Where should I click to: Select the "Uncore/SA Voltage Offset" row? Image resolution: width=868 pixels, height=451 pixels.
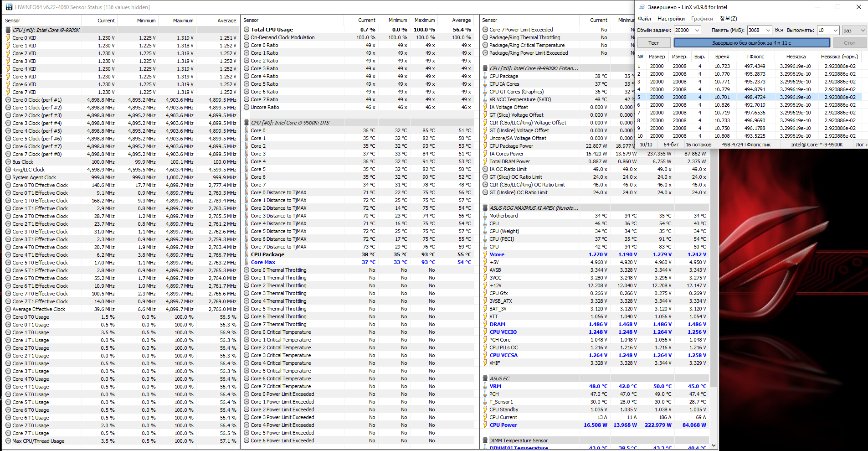pos(558,138)
